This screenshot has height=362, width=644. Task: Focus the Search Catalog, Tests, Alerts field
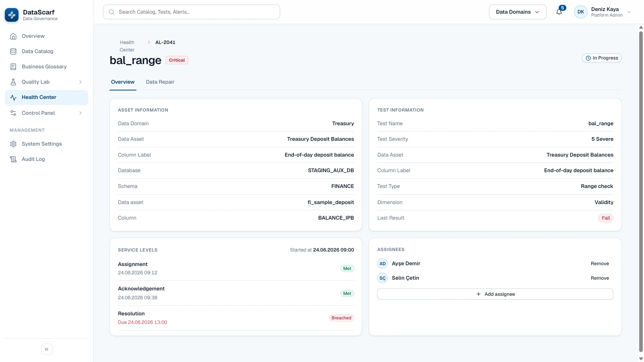191,12
